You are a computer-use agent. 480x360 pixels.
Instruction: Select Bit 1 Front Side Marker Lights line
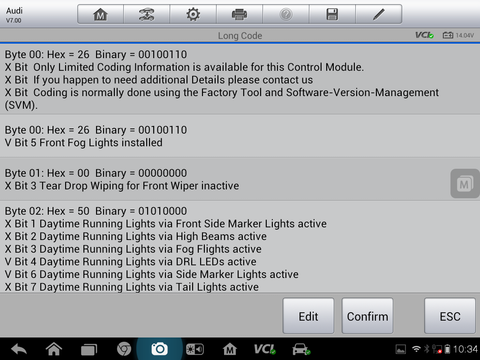pyautogui.click(x=166, y=224)
